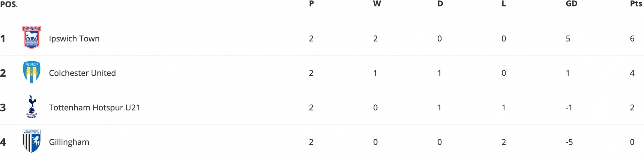Image resolution: width=644 pixels, height=161 pixels.
Task: Click the W wins column header
Action: pyautogui.click(x=377, y=4)
